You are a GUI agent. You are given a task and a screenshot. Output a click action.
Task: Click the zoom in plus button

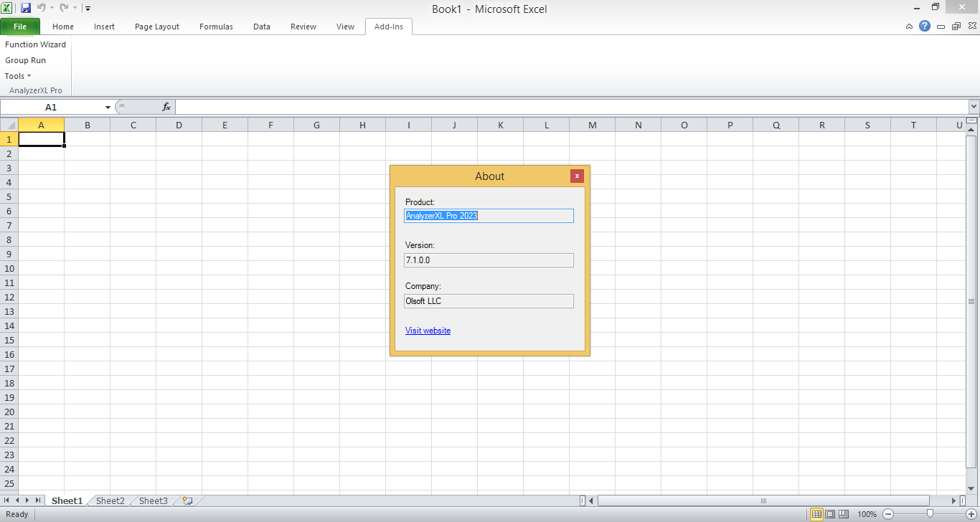971,514
